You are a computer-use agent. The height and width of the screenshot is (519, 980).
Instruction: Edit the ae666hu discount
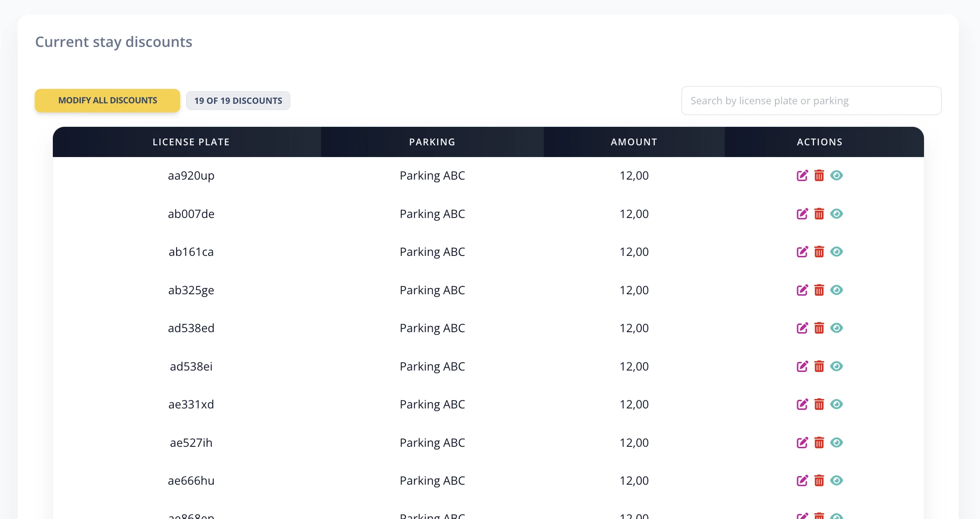(x=802, y=481)
